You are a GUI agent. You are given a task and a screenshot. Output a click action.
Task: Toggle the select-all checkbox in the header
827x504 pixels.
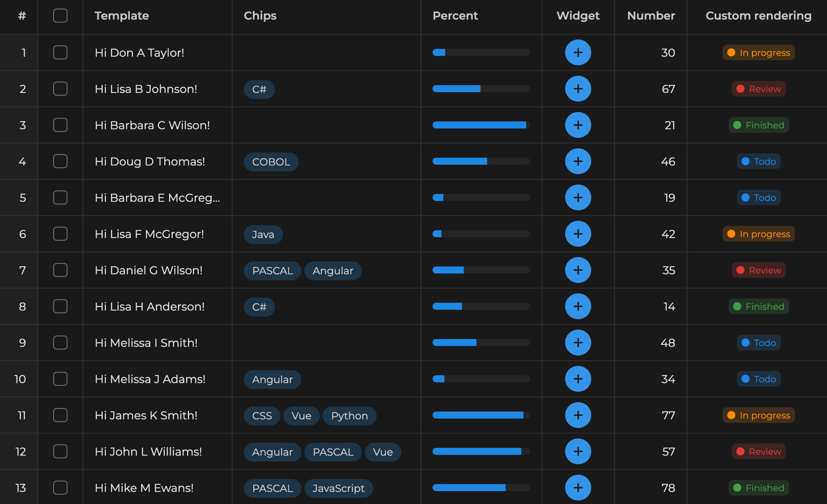pyautogui.click(x=60, y=16)
